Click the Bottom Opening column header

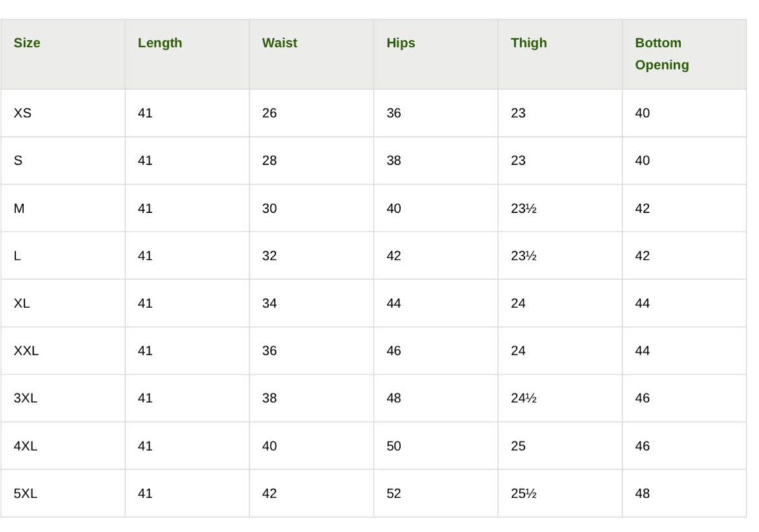(x=662, y=54)
